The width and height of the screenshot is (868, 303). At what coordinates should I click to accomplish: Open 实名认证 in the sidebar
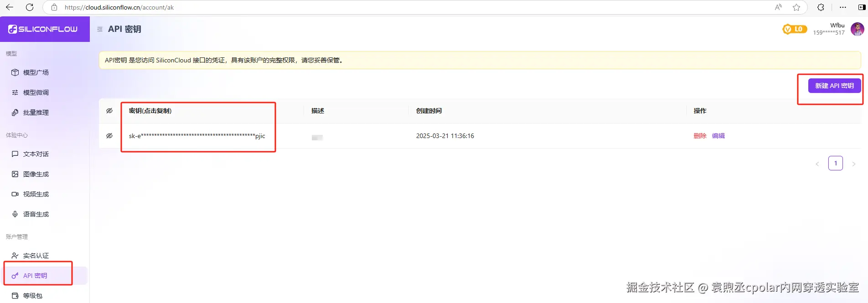click(x=30, y=256)
